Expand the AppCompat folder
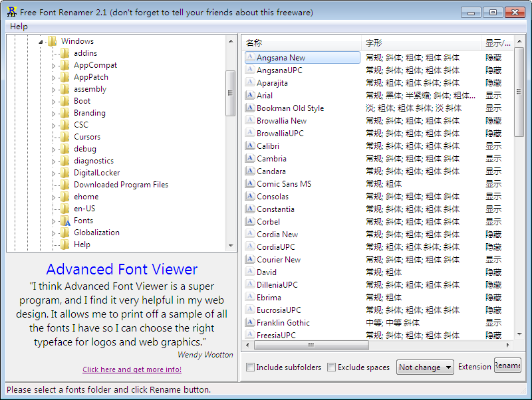 click(53, 66)
